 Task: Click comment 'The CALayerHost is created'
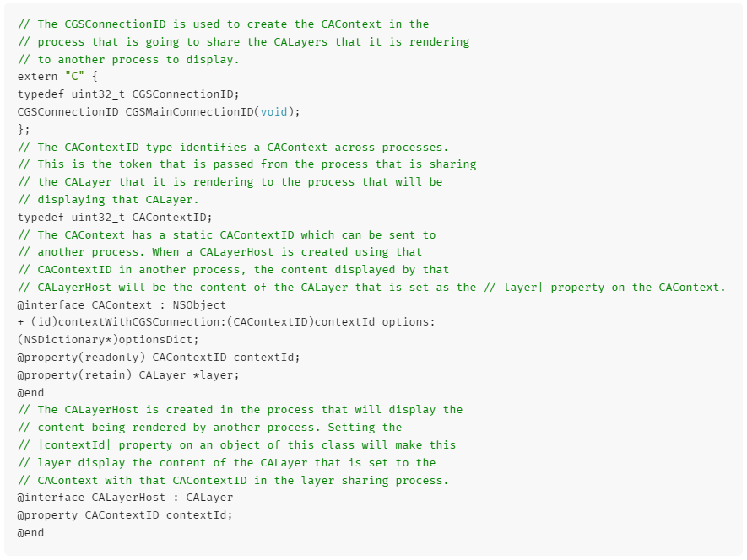pyautogui.click(x=240, y=410)
